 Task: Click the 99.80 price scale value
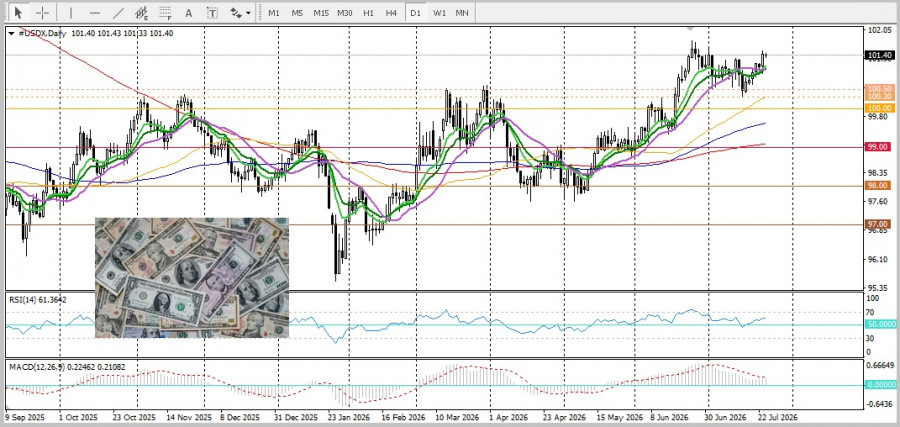click(x=879, y=117)
